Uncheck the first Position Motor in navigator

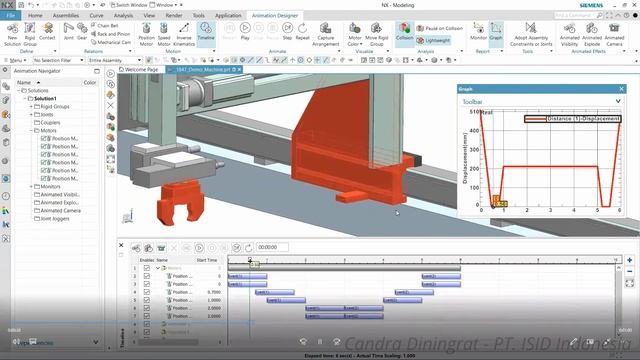click(x=43, y=139)
